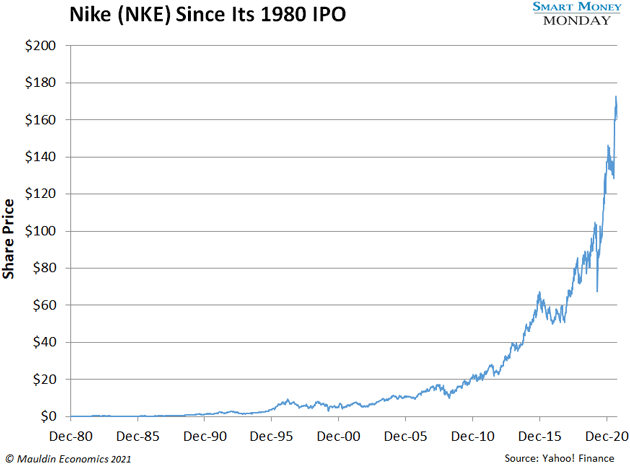630x465 pixels.
Task: Click the Dec-05 x-axis label
Action: coord(405,436)
